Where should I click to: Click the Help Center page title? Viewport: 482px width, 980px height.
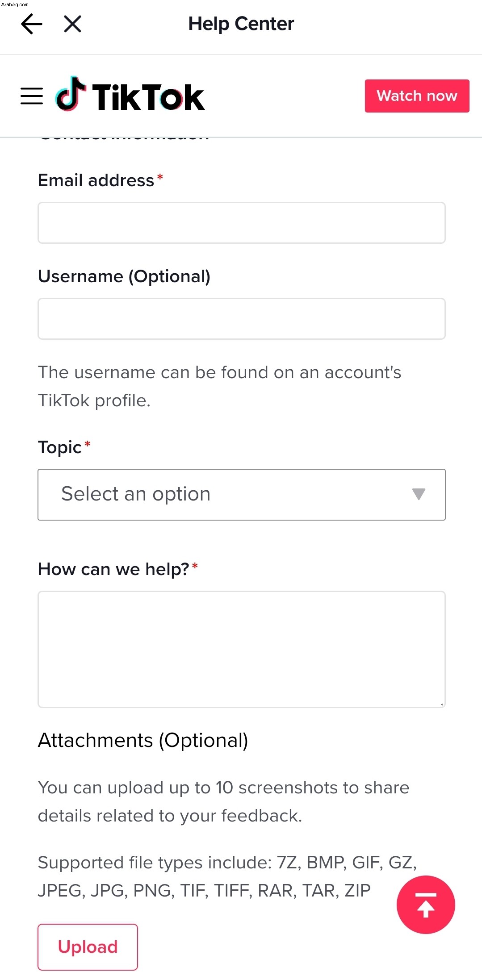click(x=241, y=24)
